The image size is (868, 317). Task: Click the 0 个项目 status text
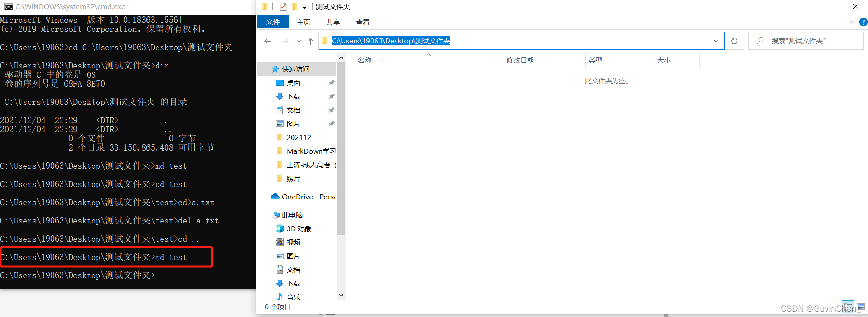[x=277, y=307]
